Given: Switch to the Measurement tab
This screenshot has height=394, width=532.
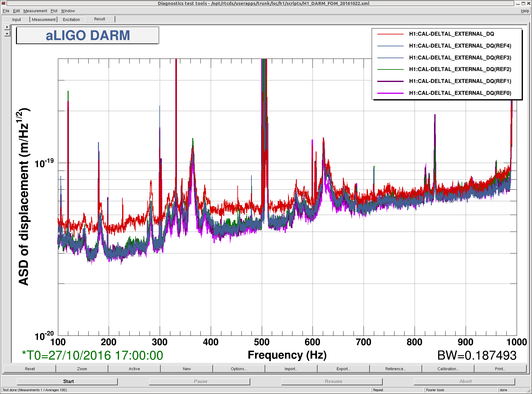Looking at the screenshot, I should pos(44,19).
